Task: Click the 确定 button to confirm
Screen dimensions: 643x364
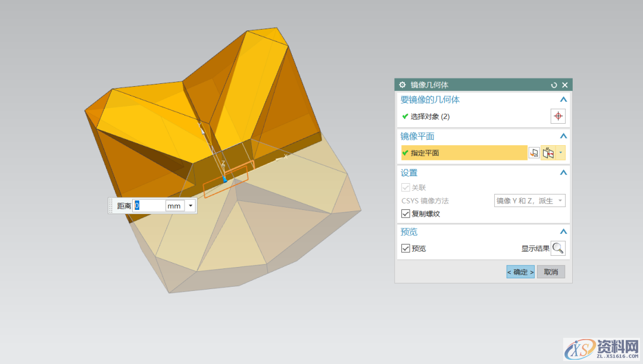Action: pyautogui.click(x=519, y=271)
